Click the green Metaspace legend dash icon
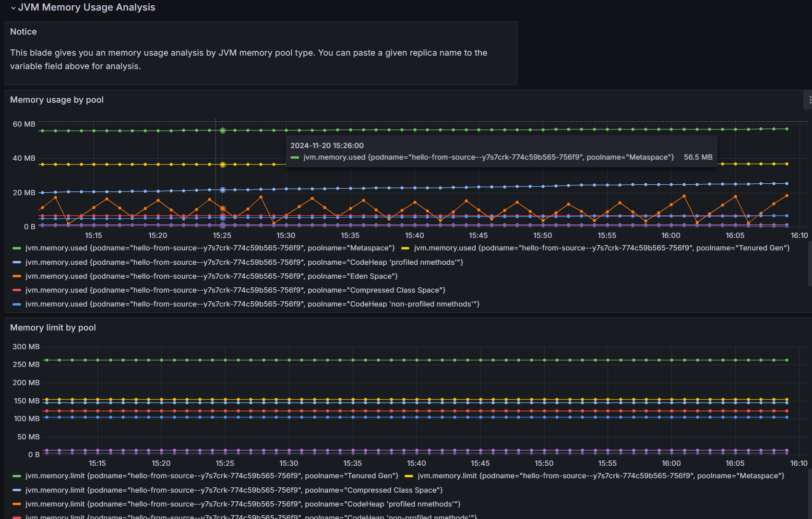 (16, 248)
